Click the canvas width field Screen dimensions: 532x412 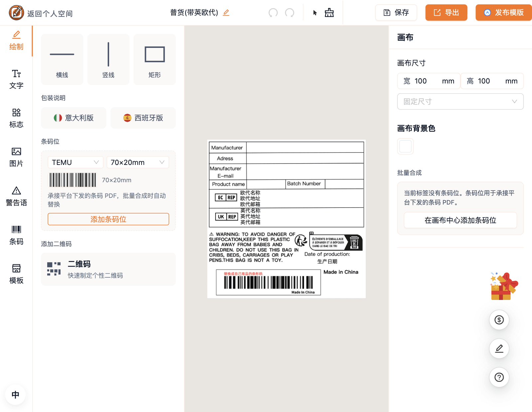point(429,81)
